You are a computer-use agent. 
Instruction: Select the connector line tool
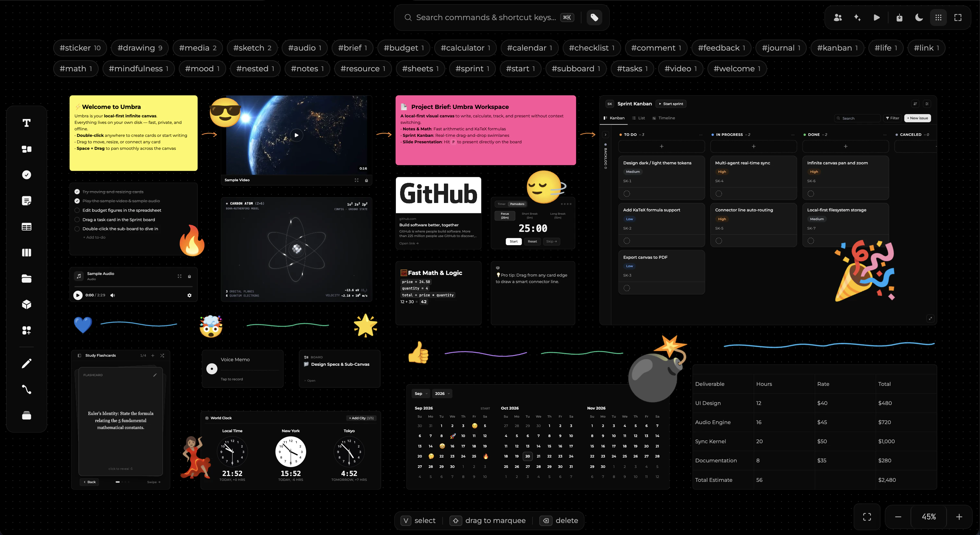pos(26,389)
